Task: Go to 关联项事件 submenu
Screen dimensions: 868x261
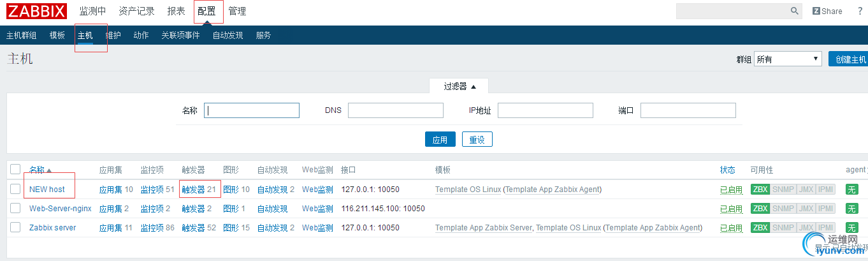Action: (180, 36)
